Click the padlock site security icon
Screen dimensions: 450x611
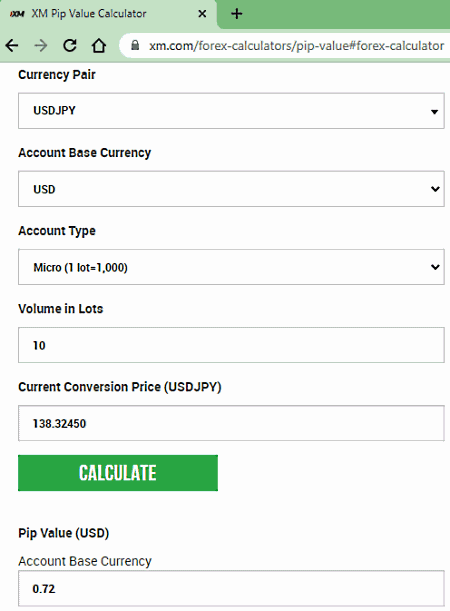click(x=135, y=46)
